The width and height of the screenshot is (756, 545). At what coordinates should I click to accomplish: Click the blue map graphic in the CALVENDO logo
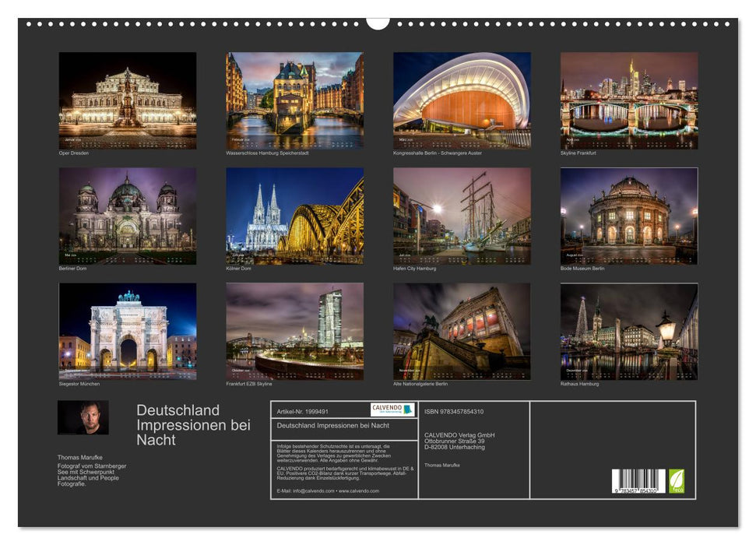pyautogui.click(x=408, y=410)
